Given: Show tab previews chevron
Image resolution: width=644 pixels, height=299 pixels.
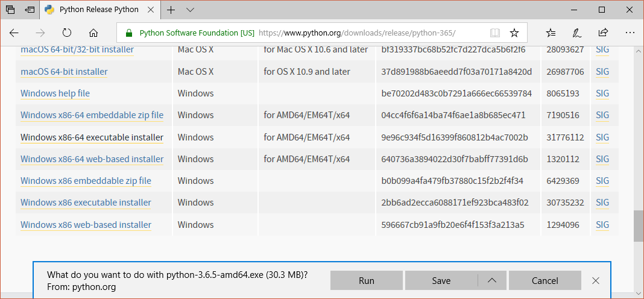Looking at the screenshot, I should [x=190, y=10].
